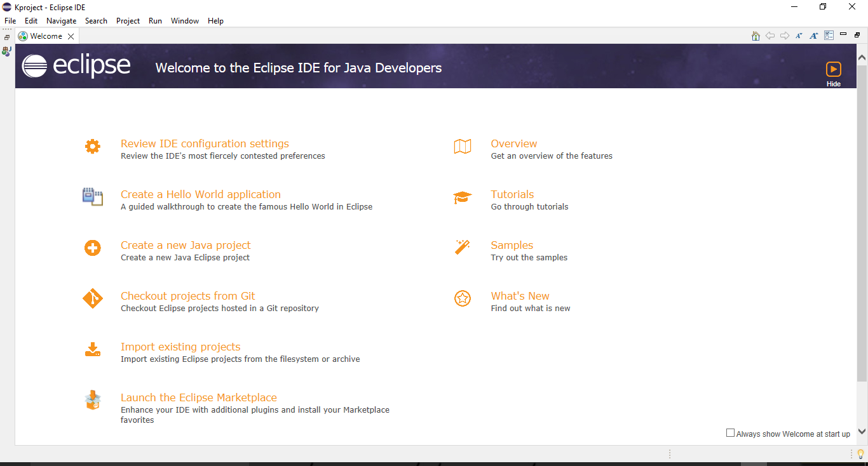Click the scroll down arrow on welcome page
868x466 pixels.
pos(862,432)
